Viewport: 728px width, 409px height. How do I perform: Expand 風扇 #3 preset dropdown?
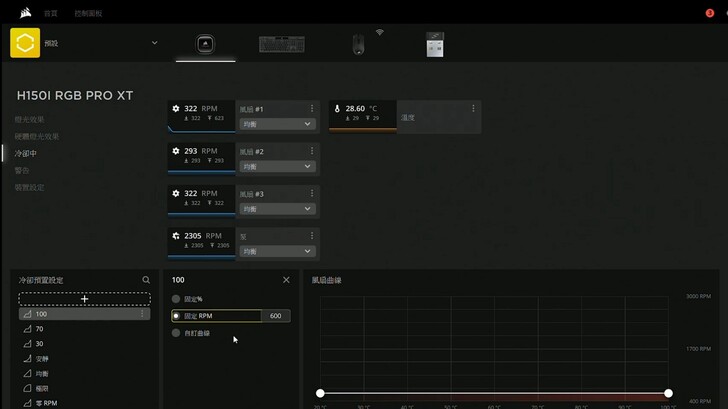[x=278, y=209]
